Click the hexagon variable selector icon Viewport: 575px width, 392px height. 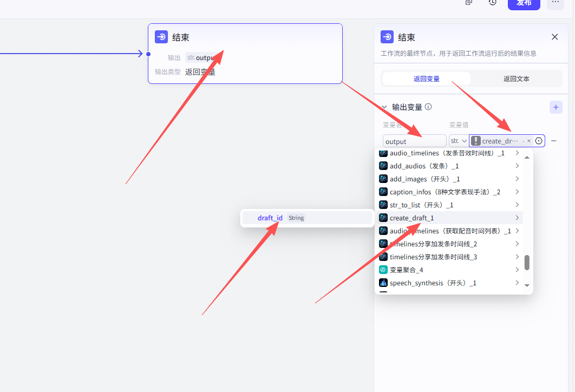(539, 141)
